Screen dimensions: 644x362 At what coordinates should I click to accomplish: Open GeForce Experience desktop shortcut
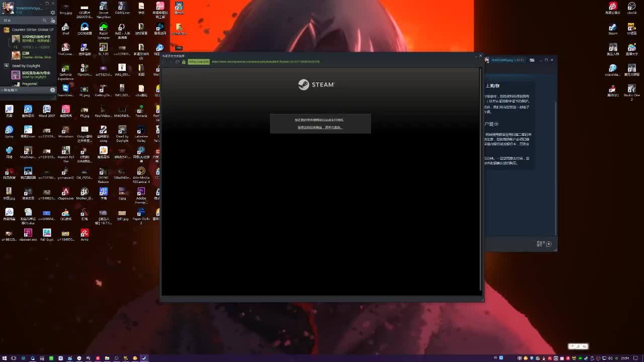(65, 70)
